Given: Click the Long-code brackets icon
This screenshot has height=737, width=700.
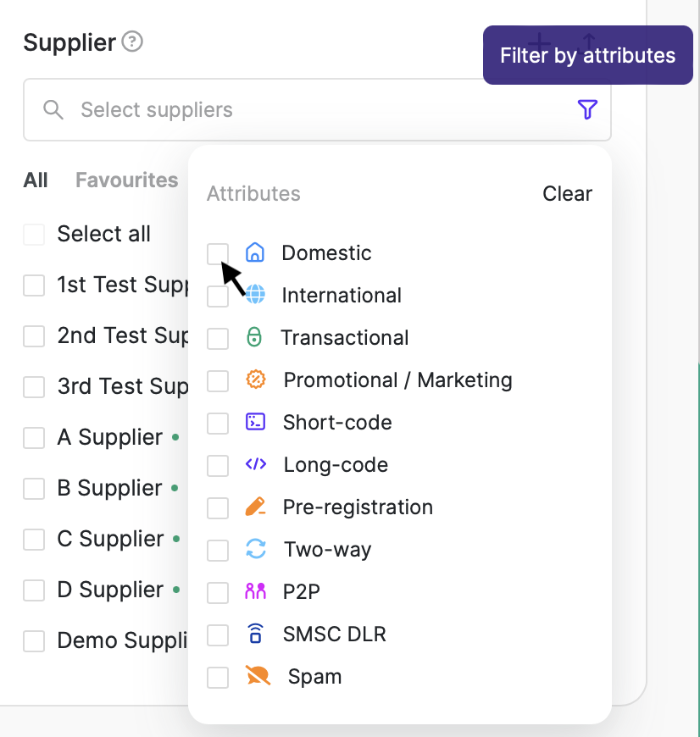Looking at the screenshot, I should coord(255,464).
